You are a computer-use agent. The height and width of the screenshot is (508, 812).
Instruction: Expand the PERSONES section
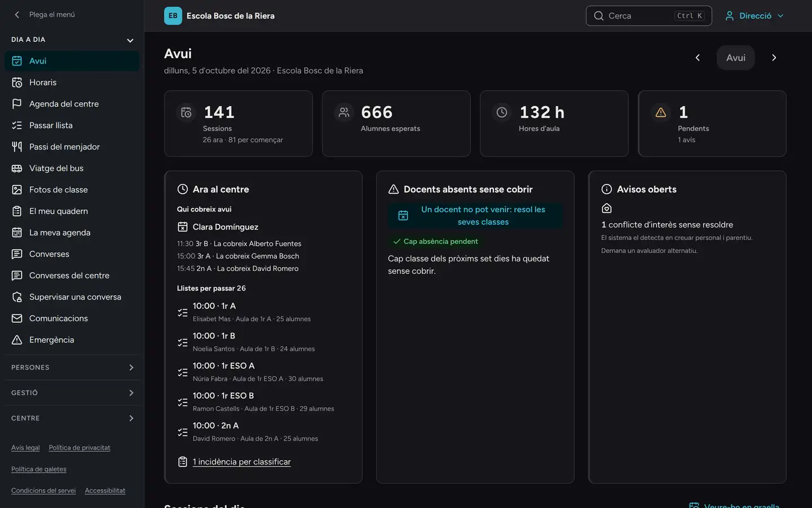72,367
